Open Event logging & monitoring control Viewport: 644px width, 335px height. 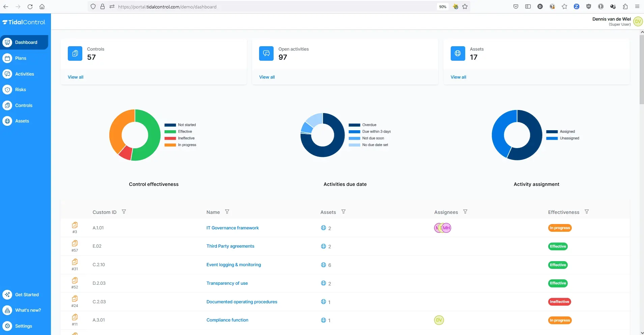233,265
